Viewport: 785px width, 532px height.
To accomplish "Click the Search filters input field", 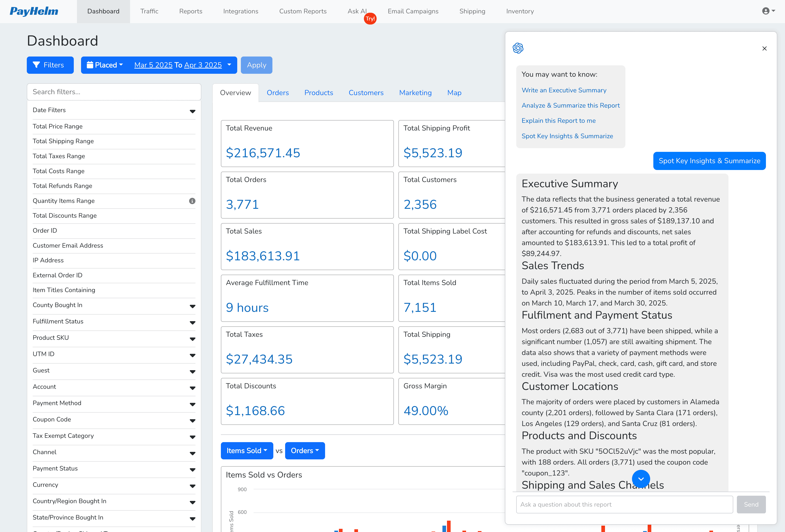I will click(114, 92).
